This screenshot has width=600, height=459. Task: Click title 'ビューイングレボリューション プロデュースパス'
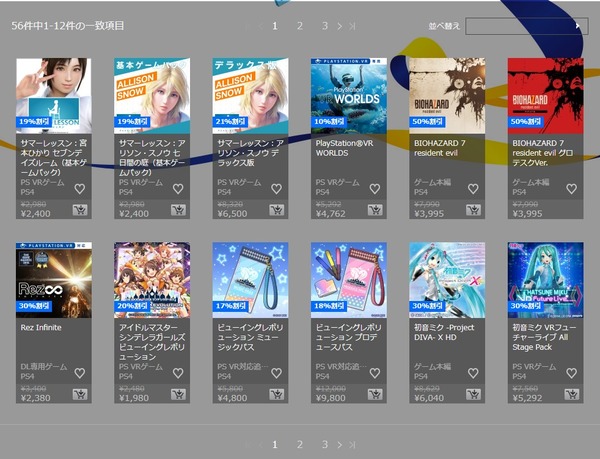point(349,337)
